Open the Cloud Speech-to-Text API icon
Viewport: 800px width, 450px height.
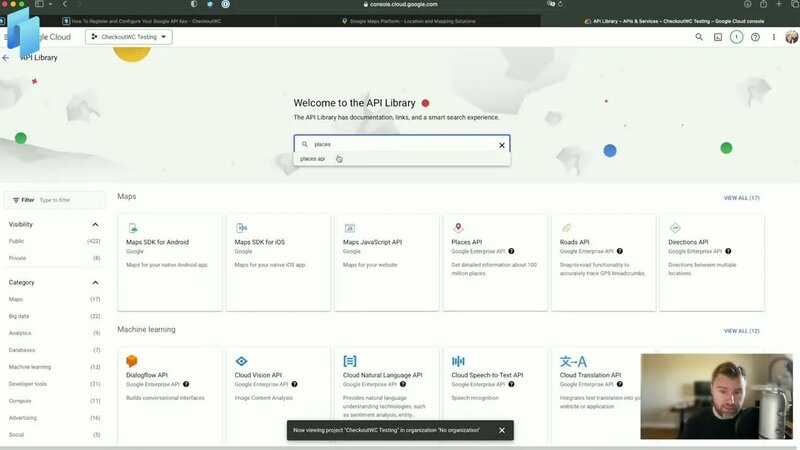tap(458, 361)
